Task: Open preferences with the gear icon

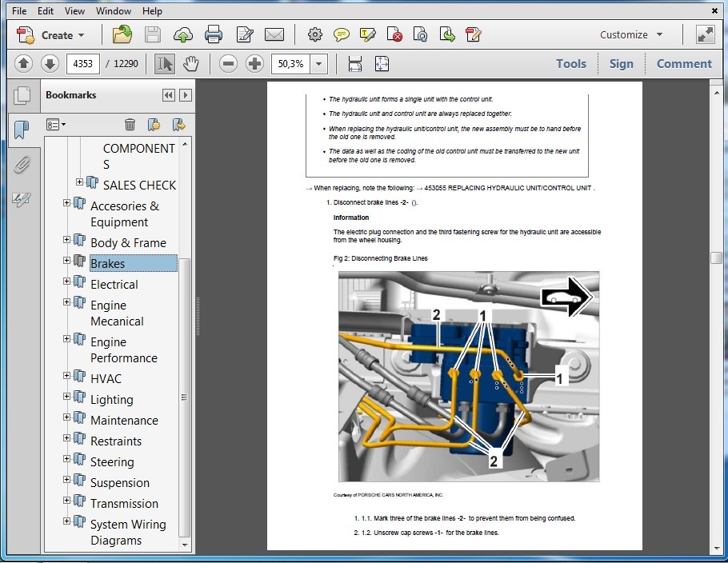Action: [x=314, y=34]
